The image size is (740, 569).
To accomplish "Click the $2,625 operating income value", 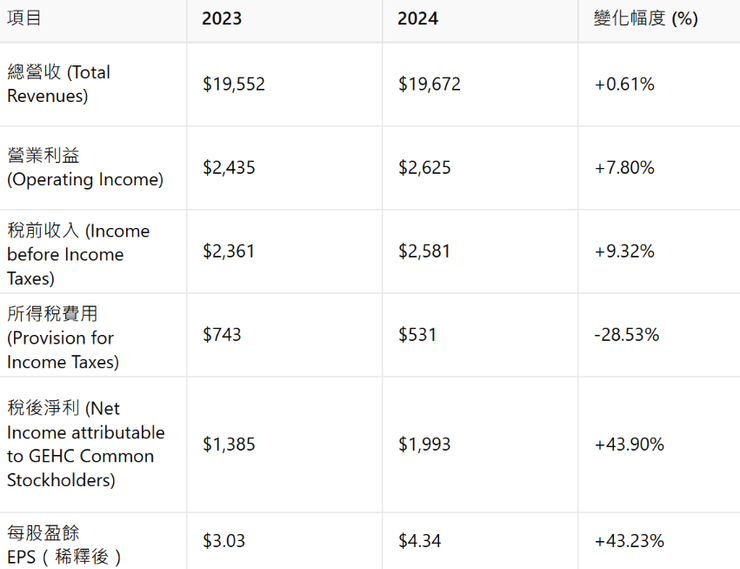I will pos(424,167).
